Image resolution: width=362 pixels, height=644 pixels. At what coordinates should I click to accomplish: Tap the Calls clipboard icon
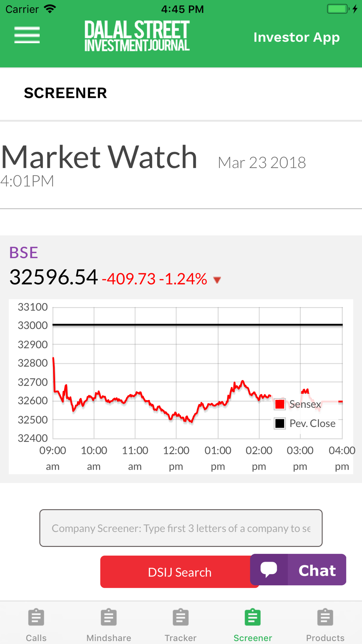36,618
